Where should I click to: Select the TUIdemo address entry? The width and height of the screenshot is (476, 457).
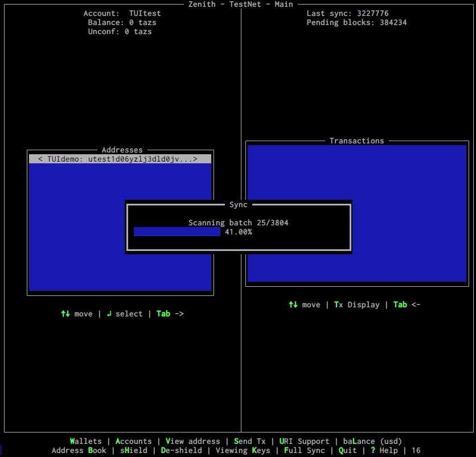120,159
